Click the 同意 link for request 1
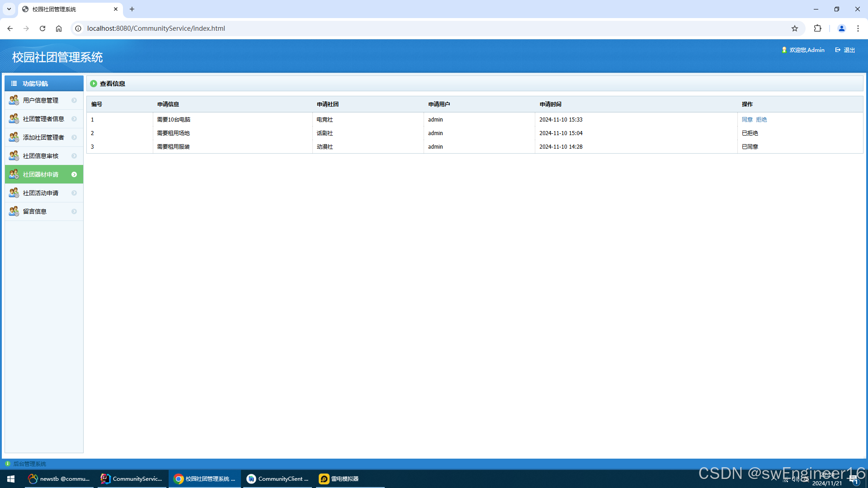This screenshot has height=488, width=868. pyautogui.click(x=747, y=120)
